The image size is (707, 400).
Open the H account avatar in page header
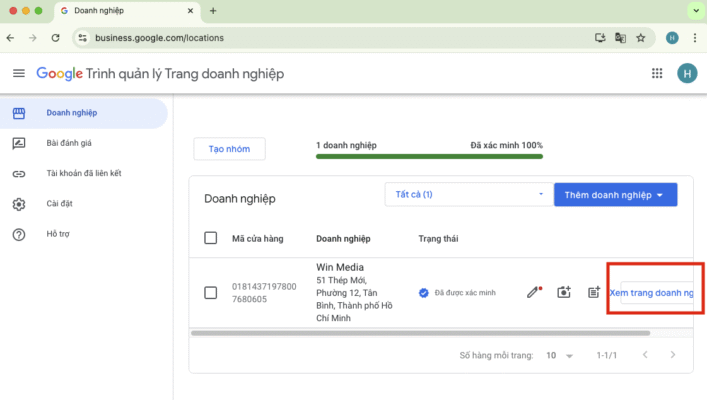pos(687,74)
